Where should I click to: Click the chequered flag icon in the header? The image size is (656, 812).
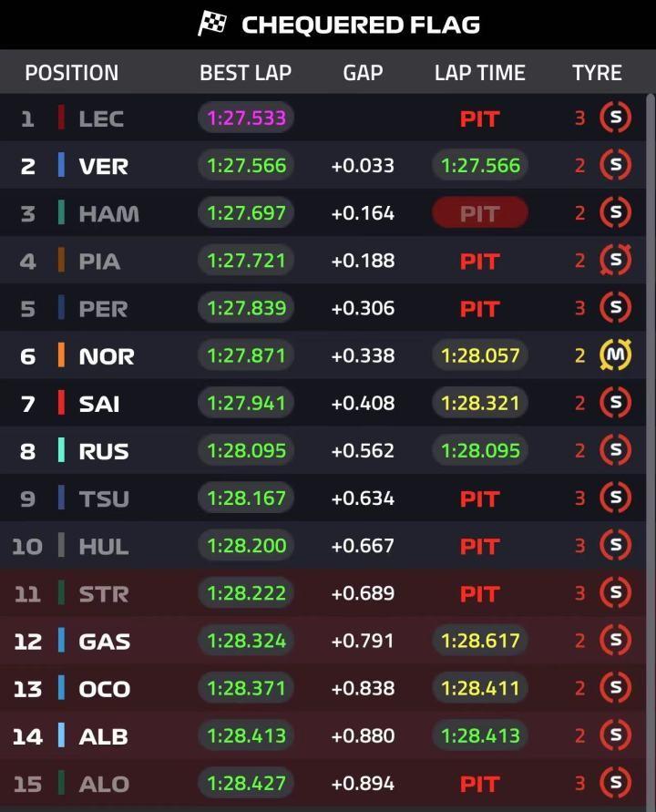[212, 24]
